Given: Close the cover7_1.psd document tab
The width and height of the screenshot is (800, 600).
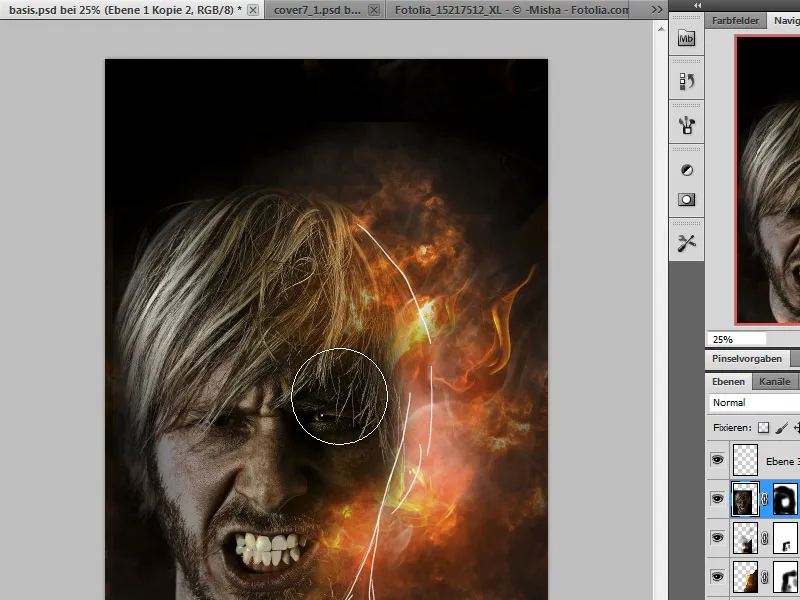Looking at the screenshot, I should click(x=374, y=10).
